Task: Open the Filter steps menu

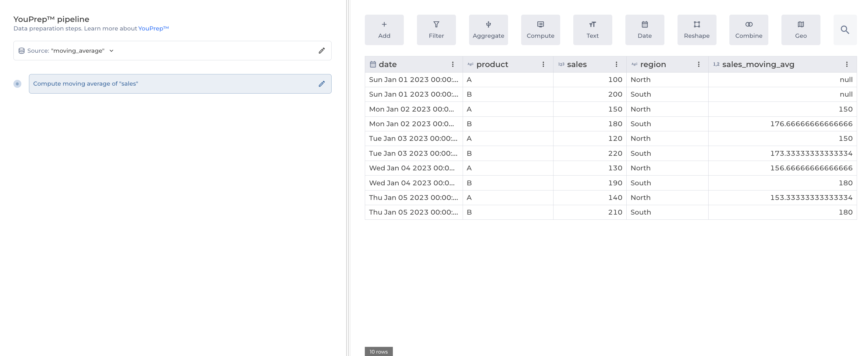Action: (436, 30)
